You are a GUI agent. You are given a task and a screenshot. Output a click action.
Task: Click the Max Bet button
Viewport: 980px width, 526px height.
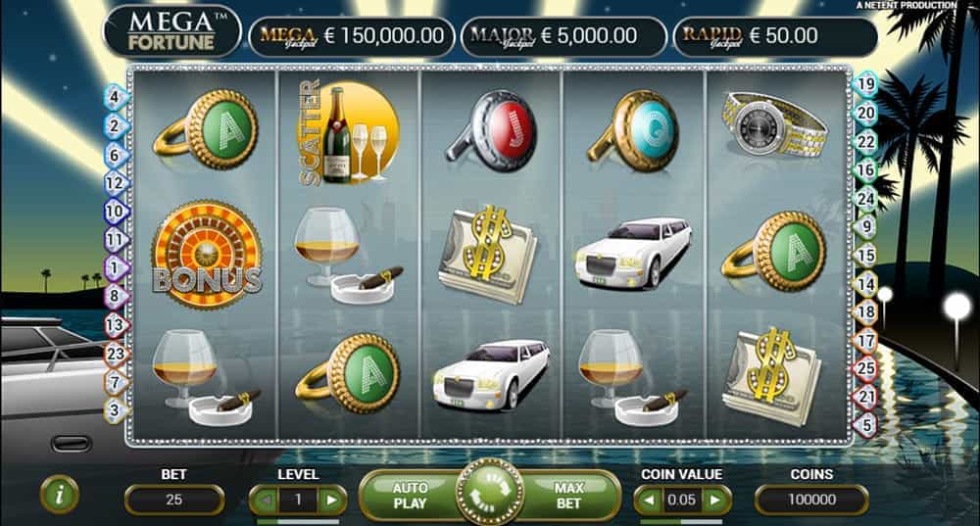coord(568,496)
